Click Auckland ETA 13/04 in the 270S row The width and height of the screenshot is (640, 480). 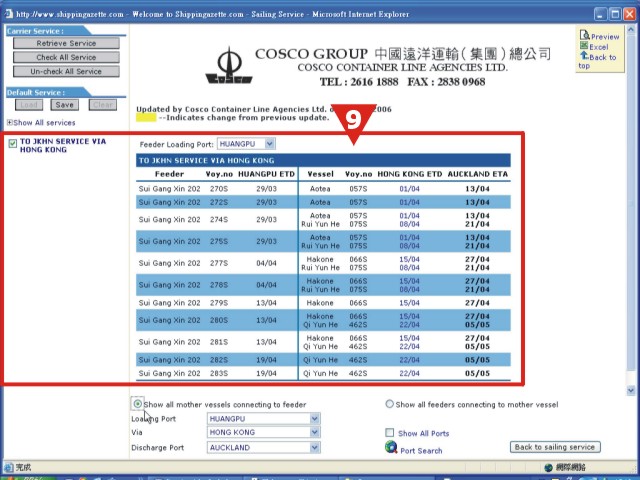[x=477, y=189]
